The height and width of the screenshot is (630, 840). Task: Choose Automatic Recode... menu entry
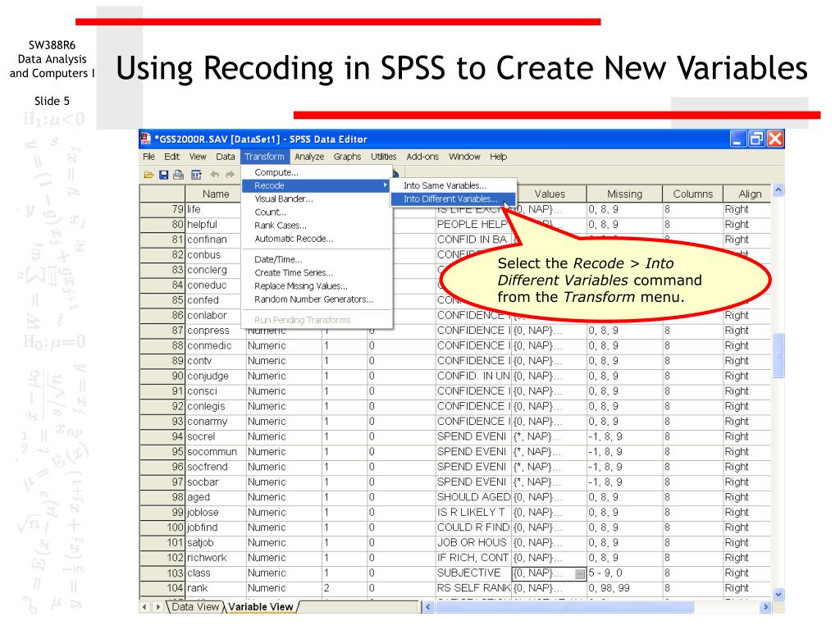coord(317,239)
